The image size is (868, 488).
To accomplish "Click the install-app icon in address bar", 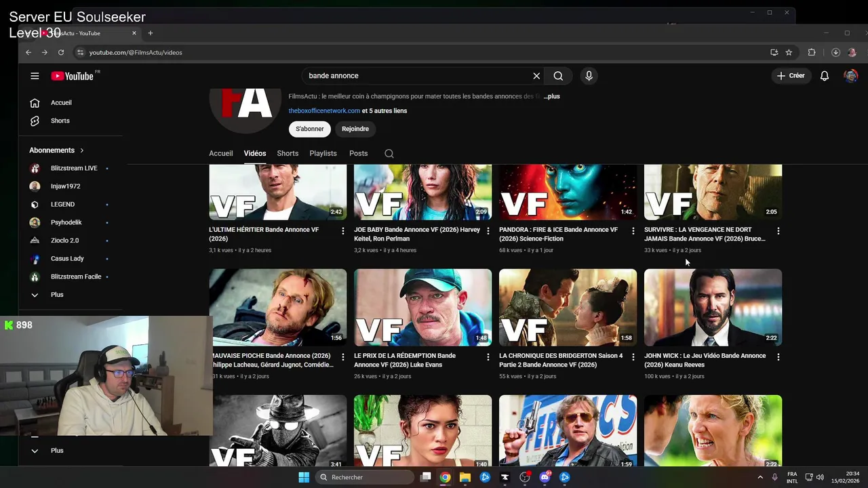I will pyautogui.click(x=774, y=52).
